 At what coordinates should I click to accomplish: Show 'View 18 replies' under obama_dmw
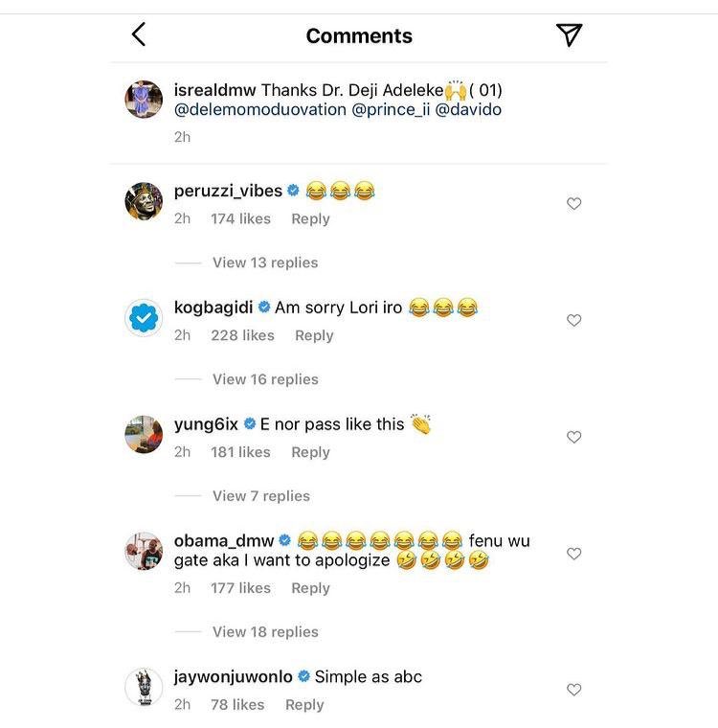tap(265, 632)
